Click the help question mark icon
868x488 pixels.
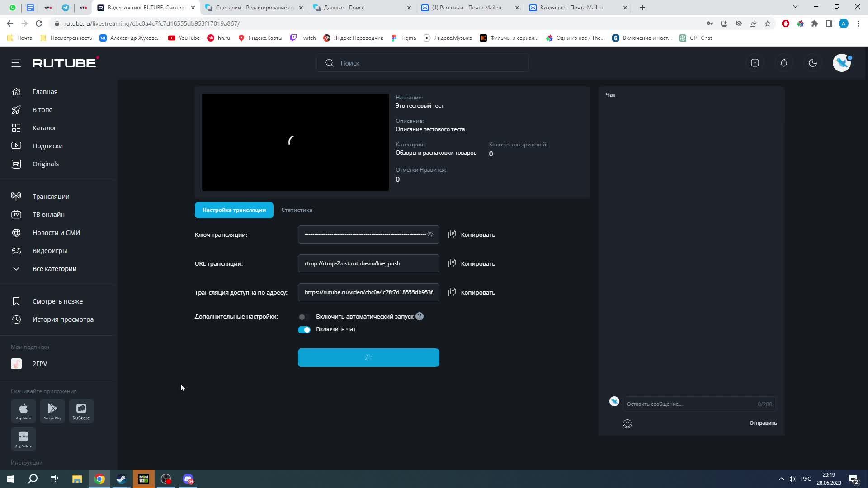[419, 316]
